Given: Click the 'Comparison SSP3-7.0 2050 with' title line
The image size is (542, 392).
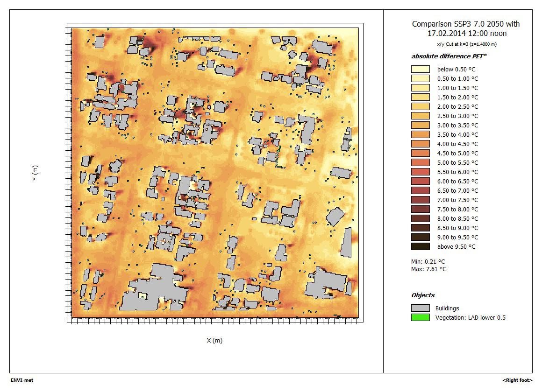Looking at the screenshot, I should pyautogui.click(x=466, y=24).
